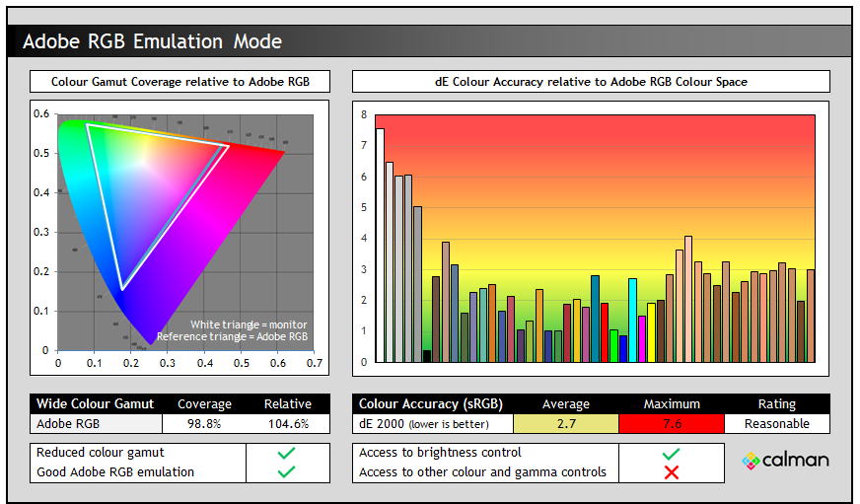Click the Calman logo

[x=785, y=460]
